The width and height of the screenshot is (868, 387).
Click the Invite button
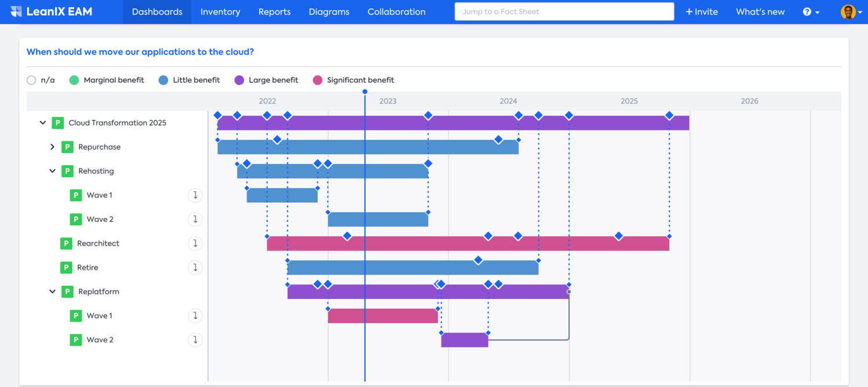[x=701, y=12]
